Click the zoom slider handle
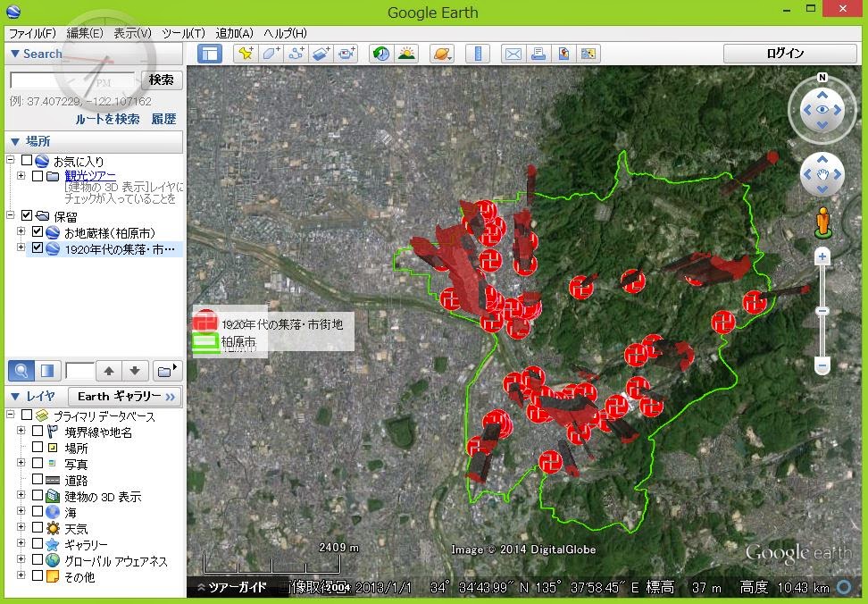Screen dimensions: 868x604 (822, 311)
